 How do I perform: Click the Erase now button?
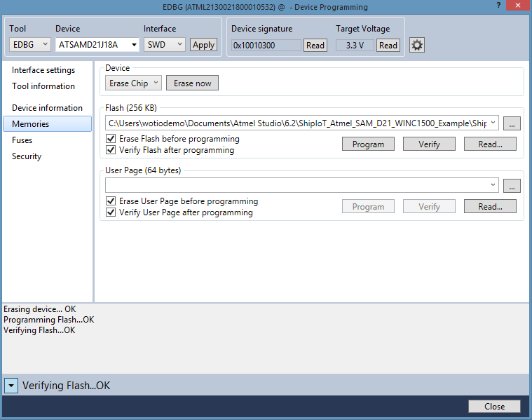coord(192,83)
